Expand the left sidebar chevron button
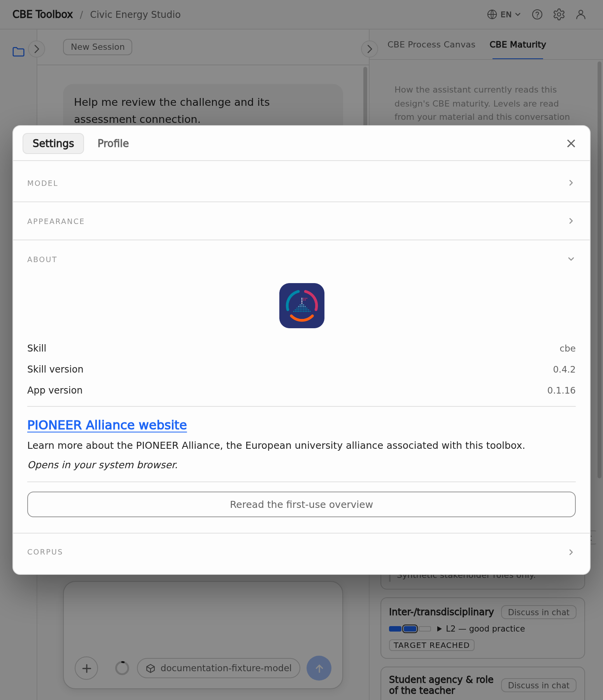Screen dimensions: 603x700 (x=37, y=49)
